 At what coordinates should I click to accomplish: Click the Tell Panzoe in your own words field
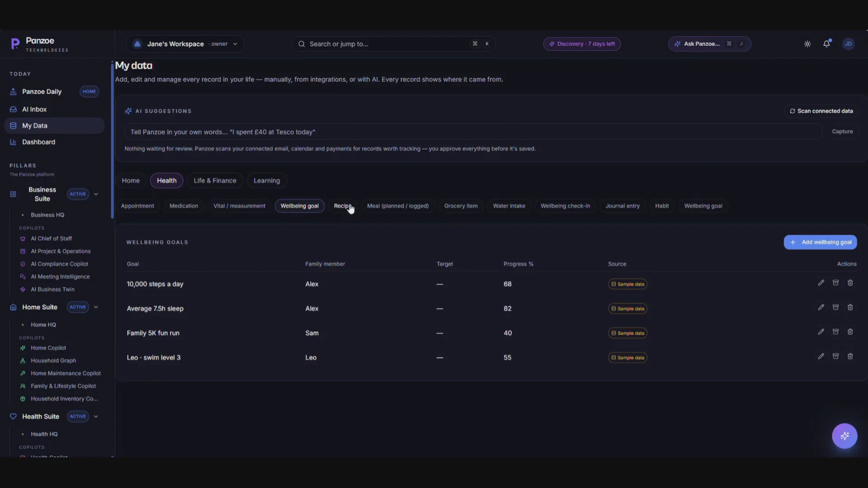tap(473, 132)
